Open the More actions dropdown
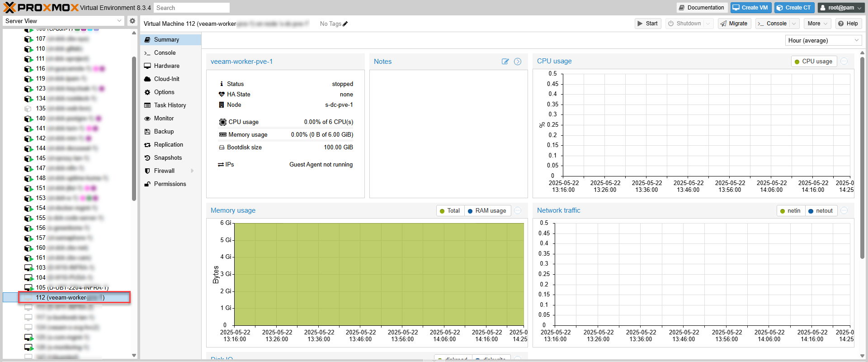This screenshot has height=362, width=868. click(x=818, y=24)
